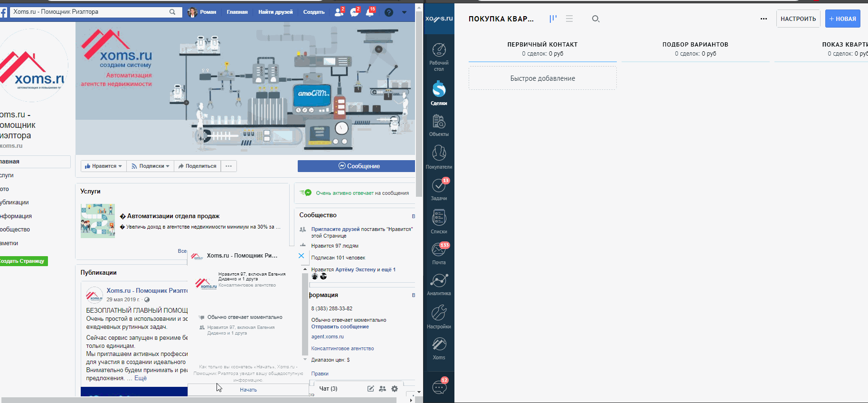Open the three-dot menu in CRM header
This screenshot has width=868, height=403.
(x=764, y=19)
